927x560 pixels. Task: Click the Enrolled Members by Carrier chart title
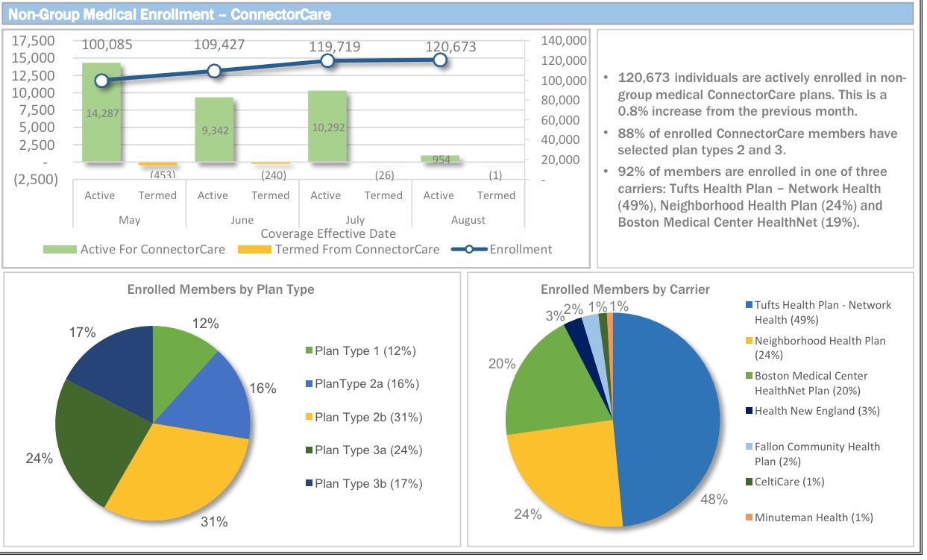point(625,289)
